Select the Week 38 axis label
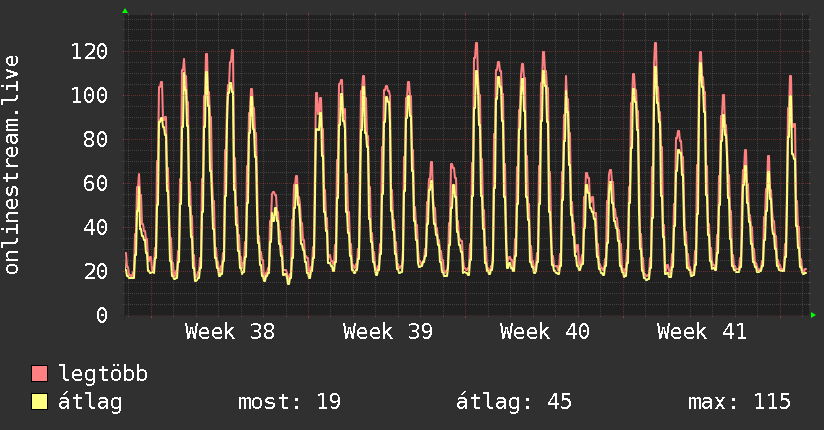The width and height of the screenshot is (824, 430). click(x=230, y=332)
